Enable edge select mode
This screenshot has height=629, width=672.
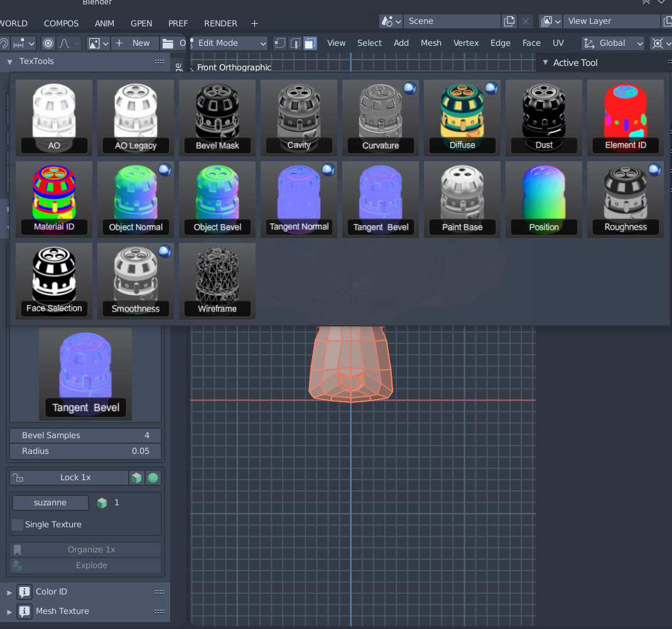click(x=295, y=43)
